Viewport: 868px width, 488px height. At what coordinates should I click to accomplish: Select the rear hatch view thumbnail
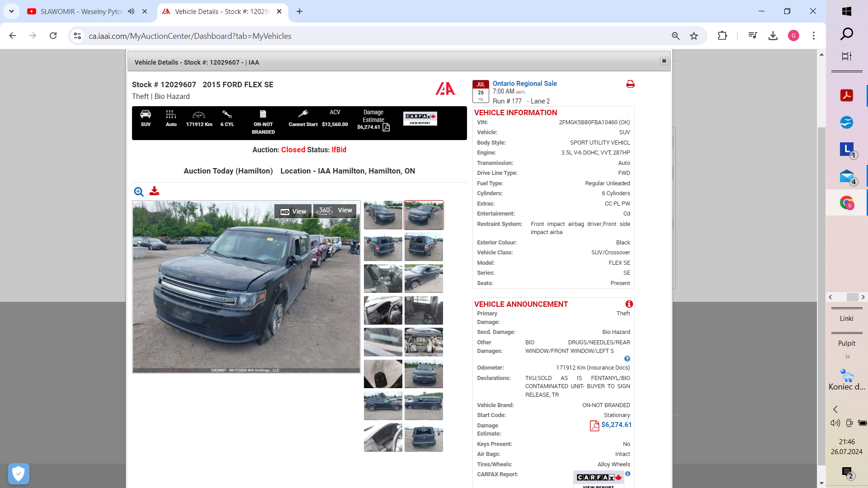pos(424,437)
